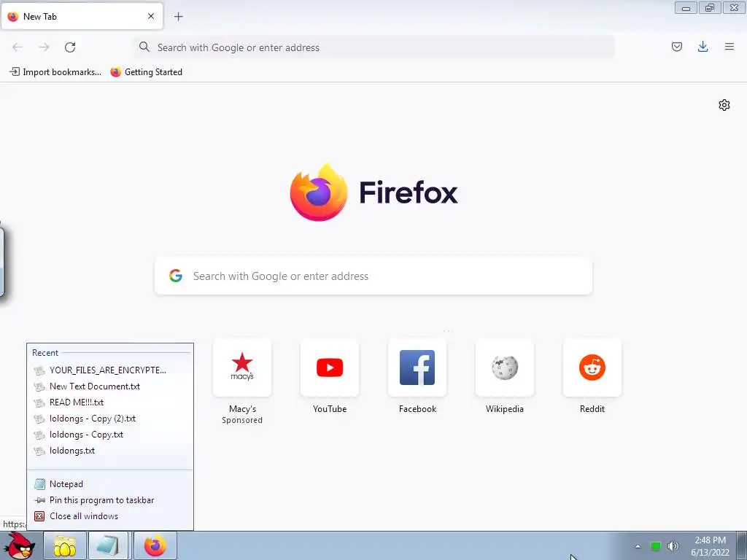Click the Notepad taskbar button
The height and width of the screenshot is (560, 747).
pos(109,545)
